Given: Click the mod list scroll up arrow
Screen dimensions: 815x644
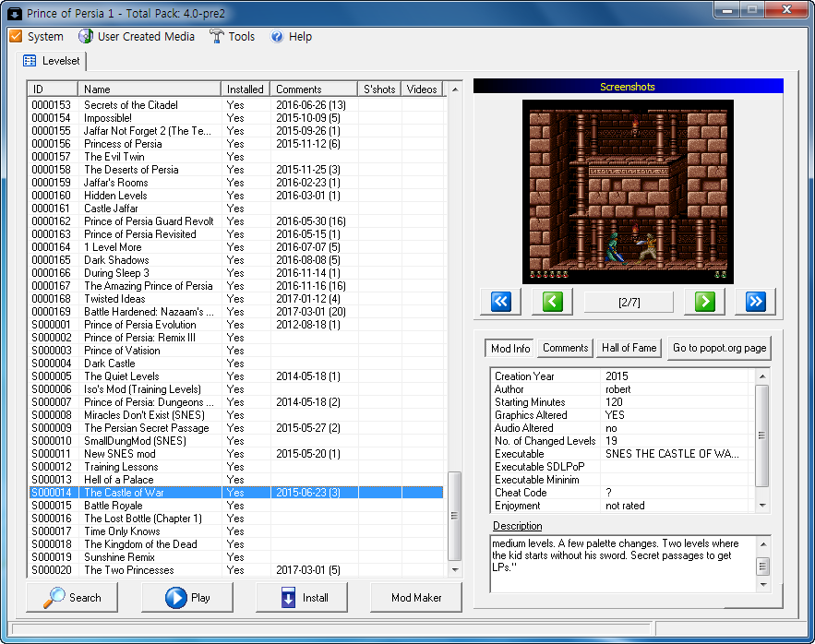Looking at the screenshot, I should tap(455, 89).
